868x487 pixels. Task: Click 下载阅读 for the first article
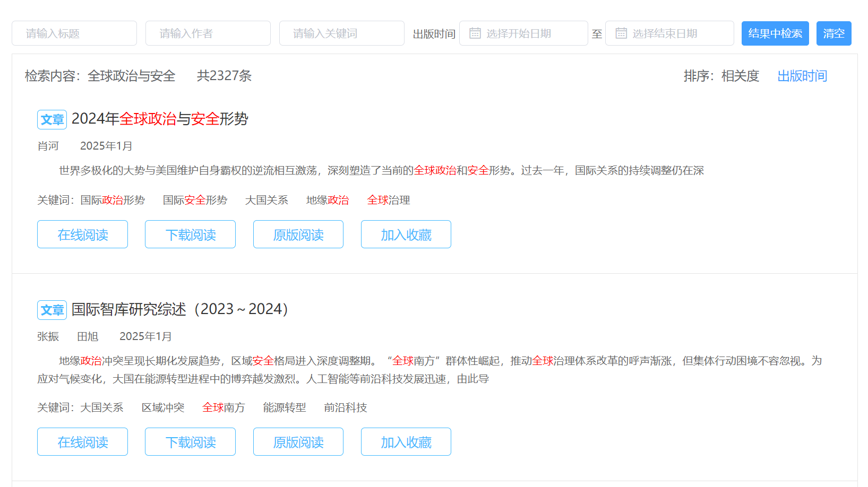[x=190, y=234]
